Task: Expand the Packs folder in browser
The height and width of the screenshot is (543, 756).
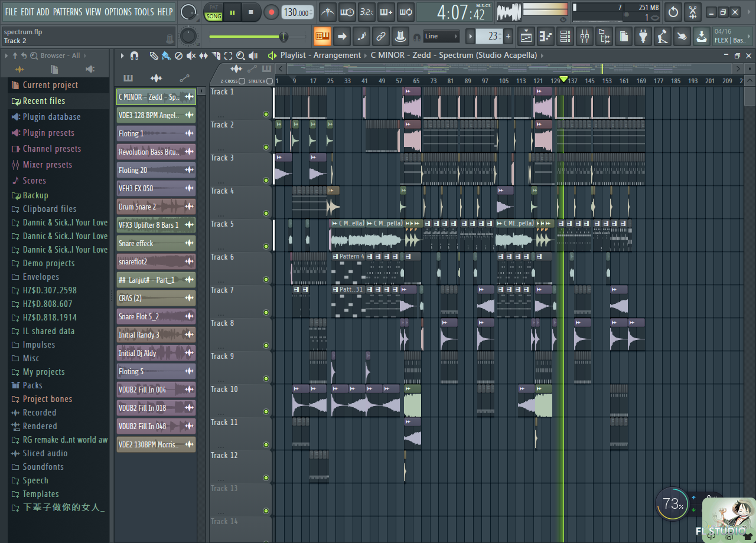Action: [x=32, y=385]
